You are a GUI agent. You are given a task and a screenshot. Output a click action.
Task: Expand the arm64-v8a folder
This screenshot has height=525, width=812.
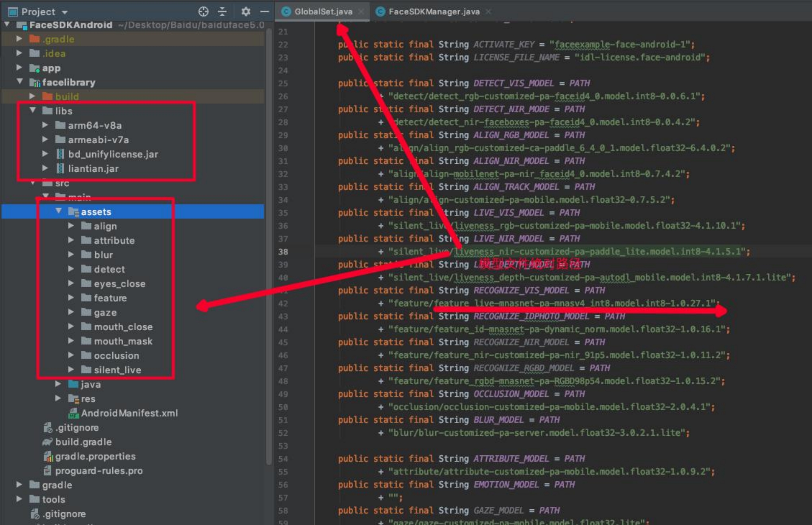point(45,125)
